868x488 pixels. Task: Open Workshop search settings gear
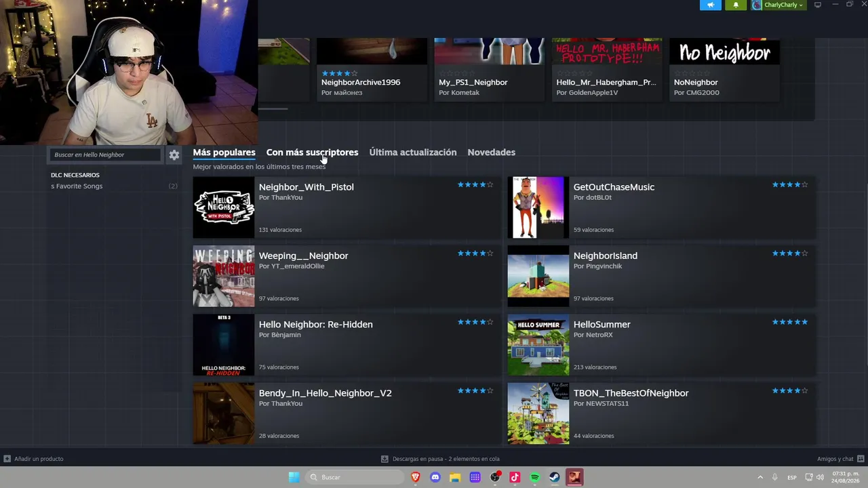pos(174,155)
